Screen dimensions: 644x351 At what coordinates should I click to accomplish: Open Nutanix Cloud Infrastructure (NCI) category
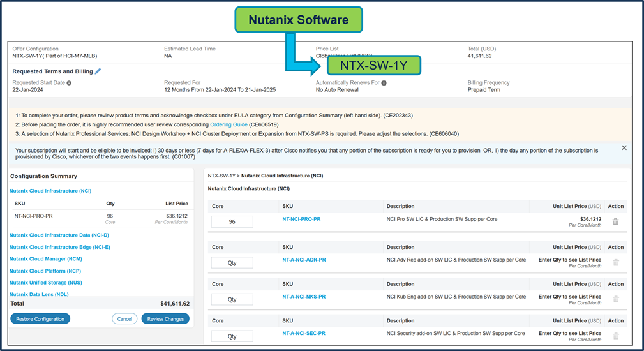click(50, 191)
